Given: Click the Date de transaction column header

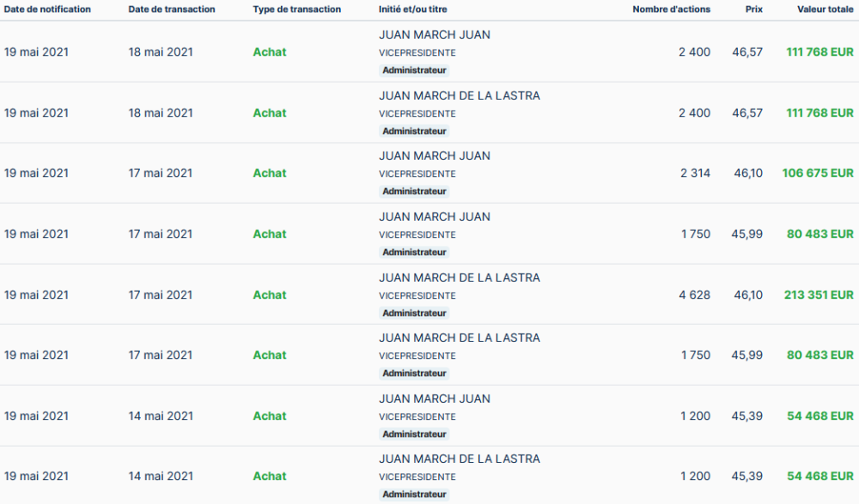Looking at the screenshot, I should click(x=172, y=9).
